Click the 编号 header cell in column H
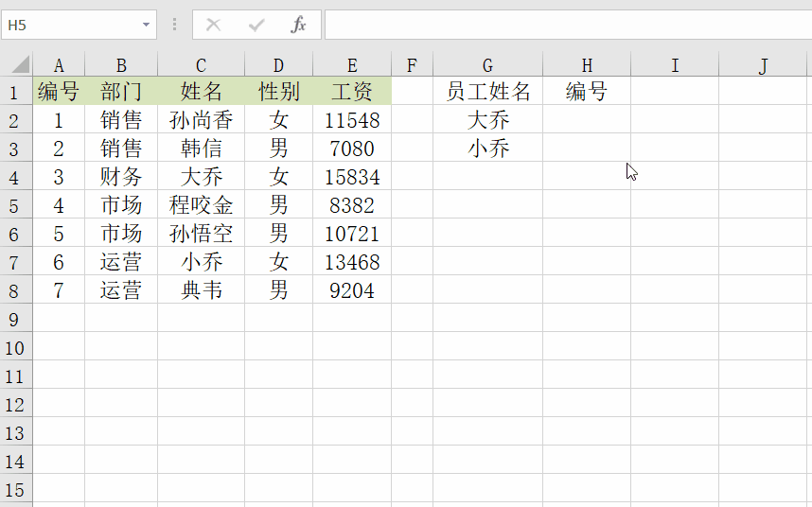 [x=587, y=92]
